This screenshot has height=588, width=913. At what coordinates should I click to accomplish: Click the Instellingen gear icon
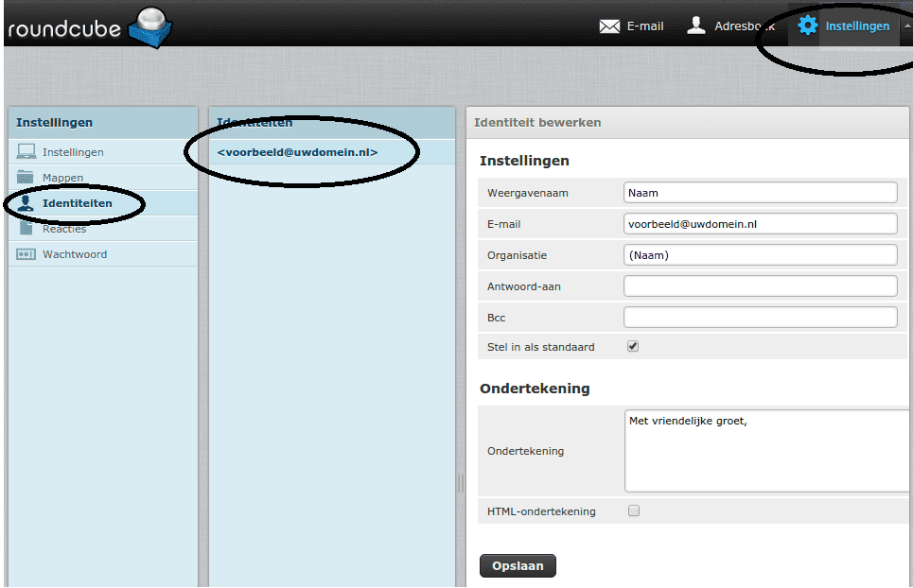pyautogui.click(x=807, y=26)
